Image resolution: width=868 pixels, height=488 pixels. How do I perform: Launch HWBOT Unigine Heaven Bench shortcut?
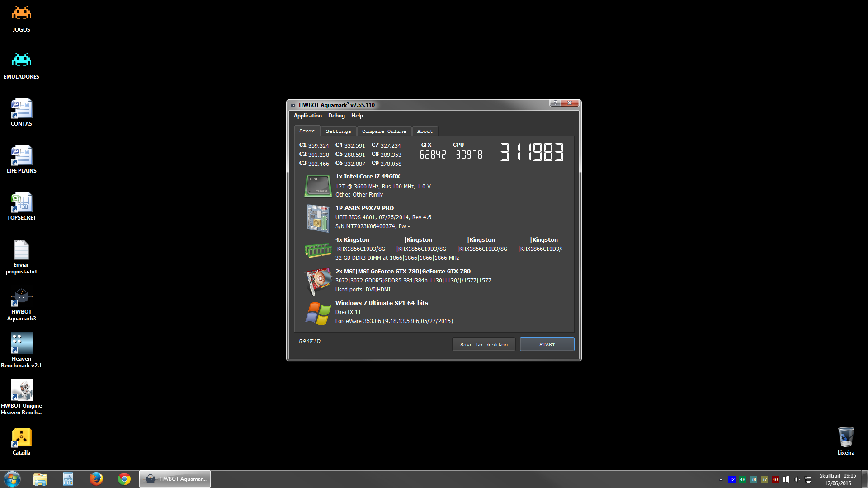point(21,398)
